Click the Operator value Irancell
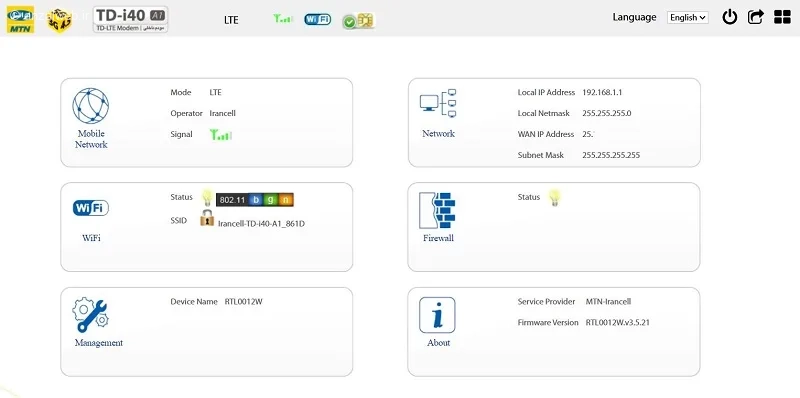The width and height of the screenshot is (800, 398). pos(222,113)
